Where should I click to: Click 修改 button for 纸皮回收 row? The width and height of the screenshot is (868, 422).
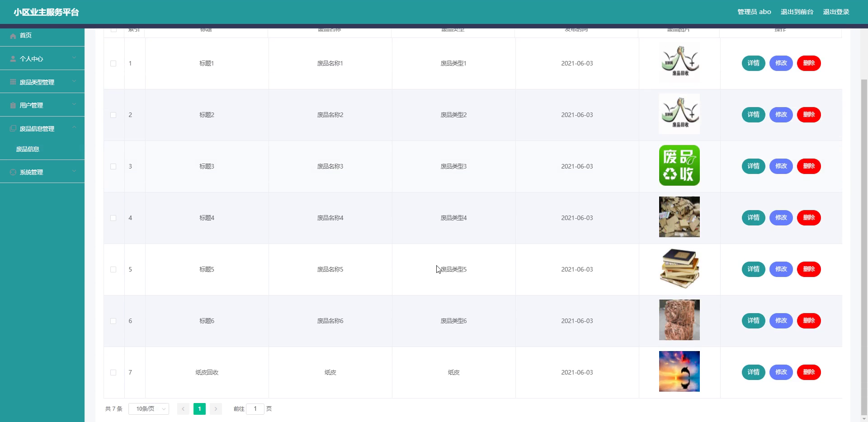click(x=781, y=372)
